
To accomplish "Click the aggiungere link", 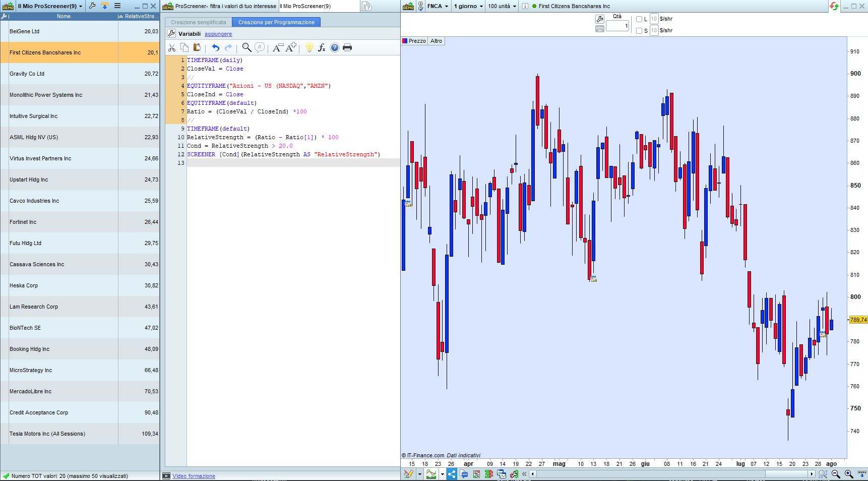I will 218,34.
